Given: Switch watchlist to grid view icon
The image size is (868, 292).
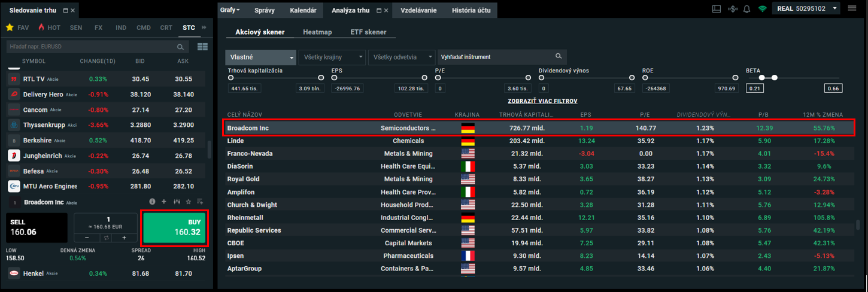Looking at the screenshot, I should pyautogui.click(x=202, y=47).
